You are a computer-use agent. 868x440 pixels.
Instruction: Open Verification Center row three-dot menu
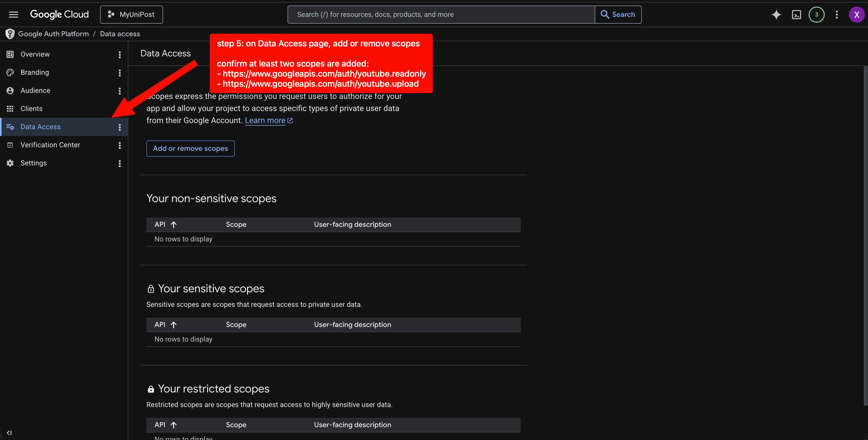pos(120,145)
